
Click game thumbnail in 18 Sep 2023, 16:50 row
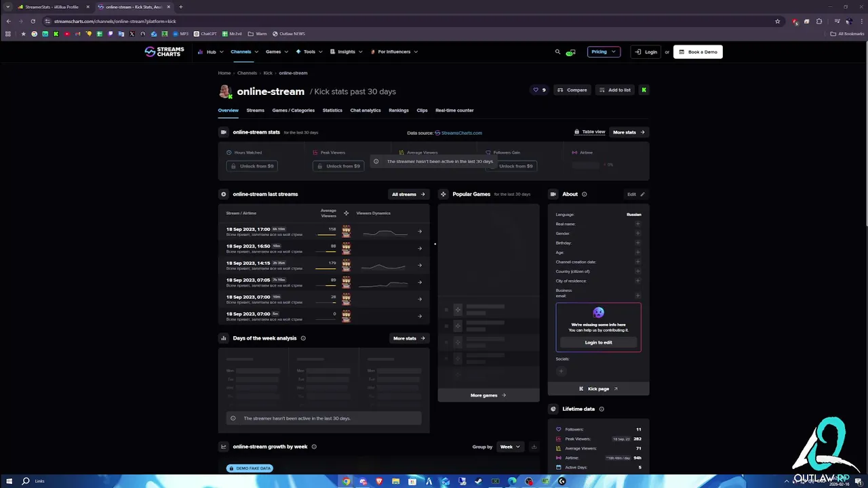click(x=346, y=248)
